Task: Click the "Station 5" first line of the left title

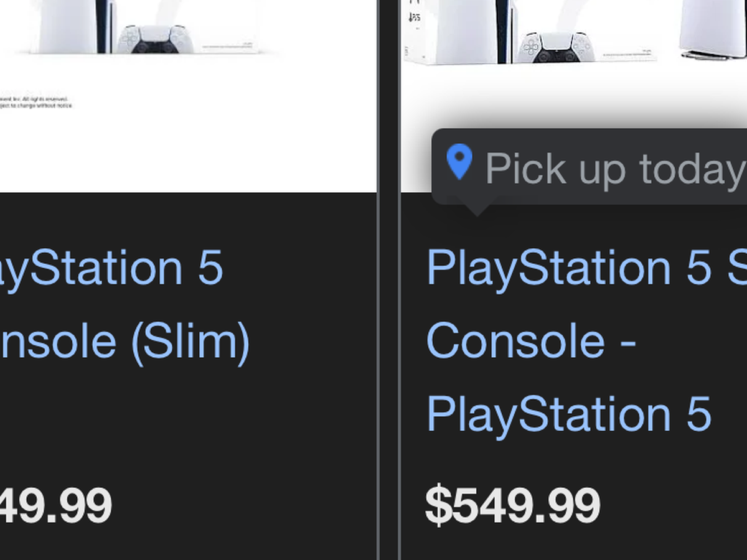Action: pos(112,268)
